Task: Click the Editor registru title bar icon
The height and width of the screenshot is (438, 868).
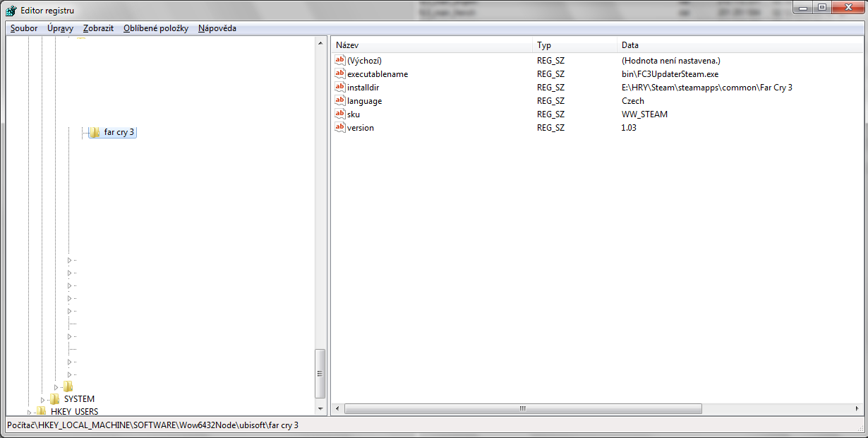Action: pos(11,11)
